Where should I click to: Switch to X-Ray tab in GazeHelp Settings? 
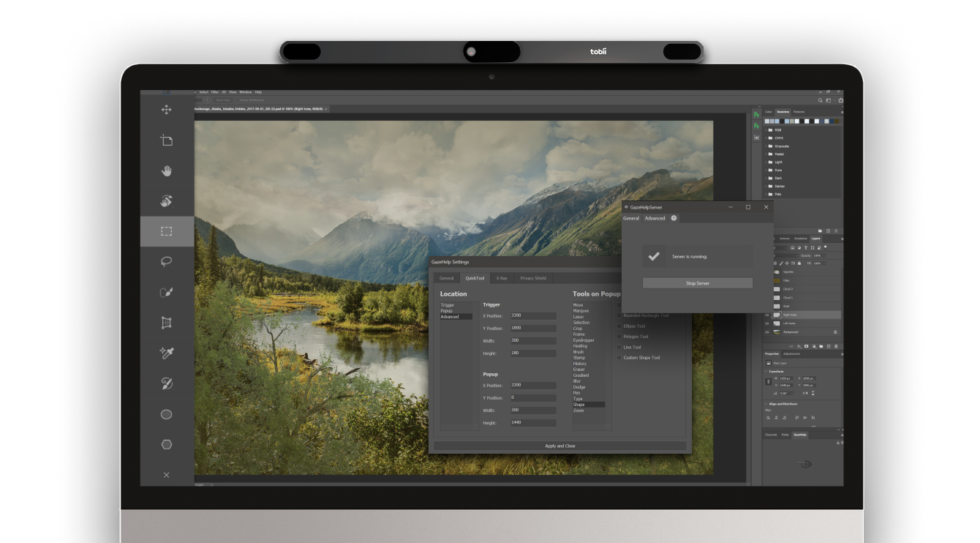(502, 278)
